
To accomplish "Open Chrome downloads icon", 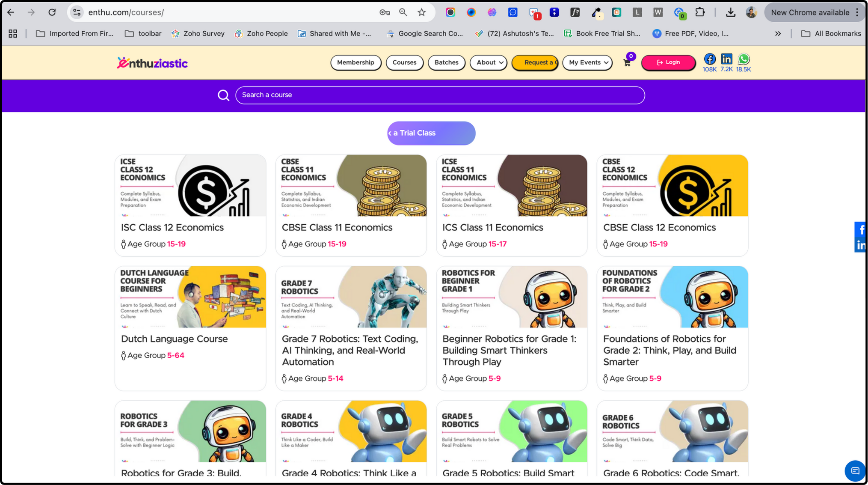I will click(730, 12).
